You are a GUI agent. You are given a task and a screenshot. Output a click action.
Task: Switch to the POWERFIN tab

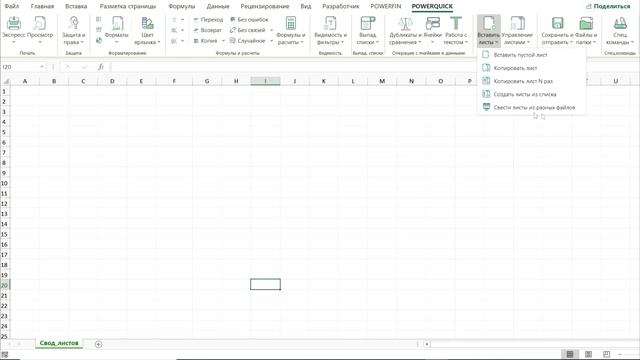[386, 7]
